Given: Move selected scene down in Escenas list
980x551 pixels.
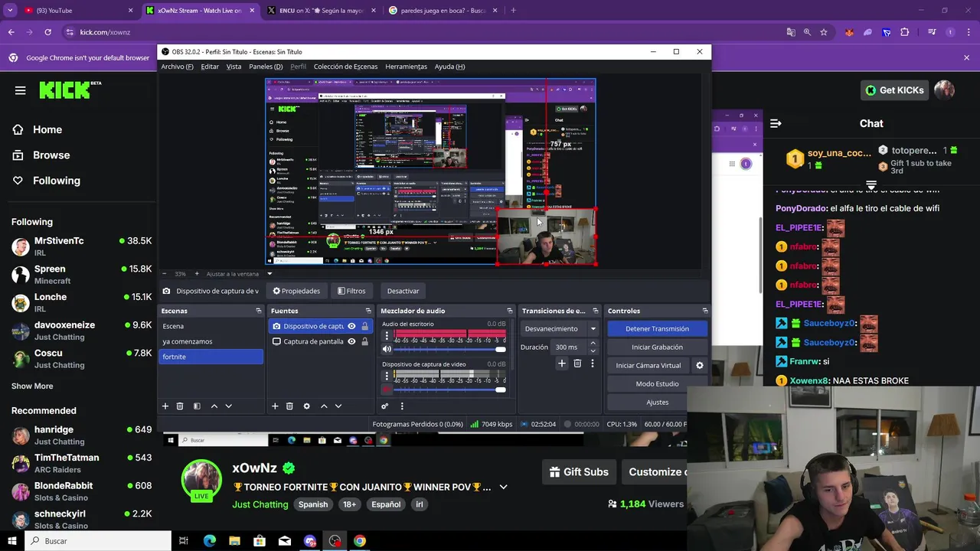Looking at the screenshot, I should (x=228, y=406).
